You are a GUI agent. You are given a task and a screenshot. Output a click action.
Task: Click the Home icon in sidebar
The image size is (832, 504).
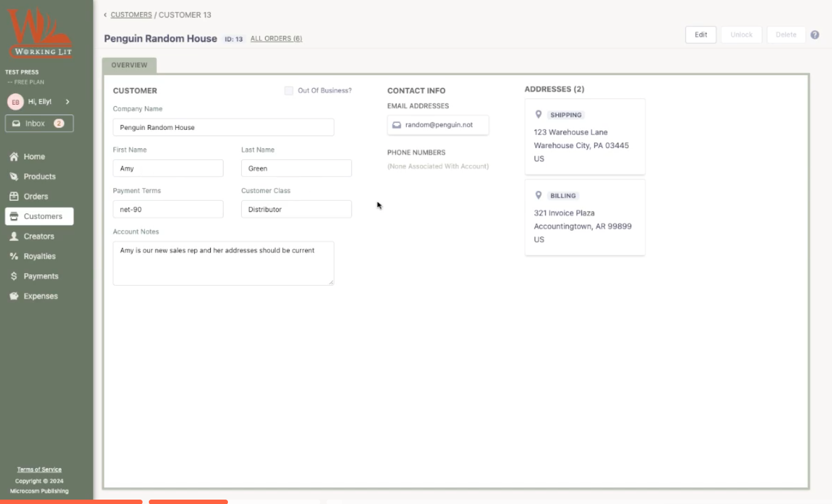coord(14,157)
